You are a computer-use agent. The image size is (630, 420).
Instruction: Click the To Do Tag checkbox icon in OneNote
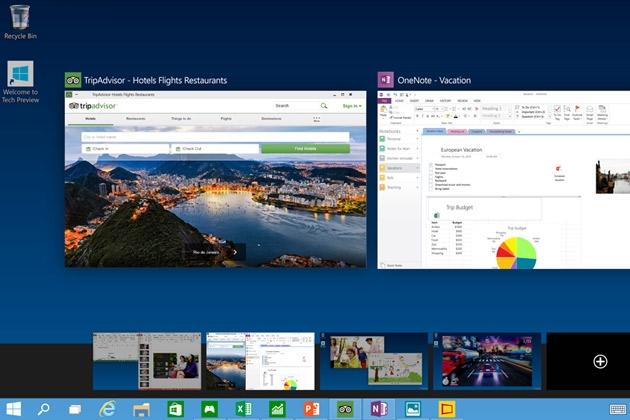(x=557, y=112)
